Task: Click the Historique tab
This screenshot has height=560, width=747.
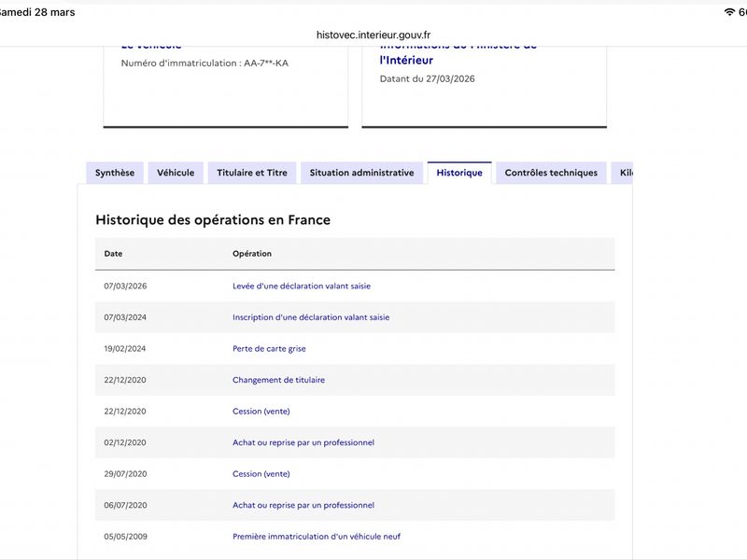Action: (x=459, y=173)
